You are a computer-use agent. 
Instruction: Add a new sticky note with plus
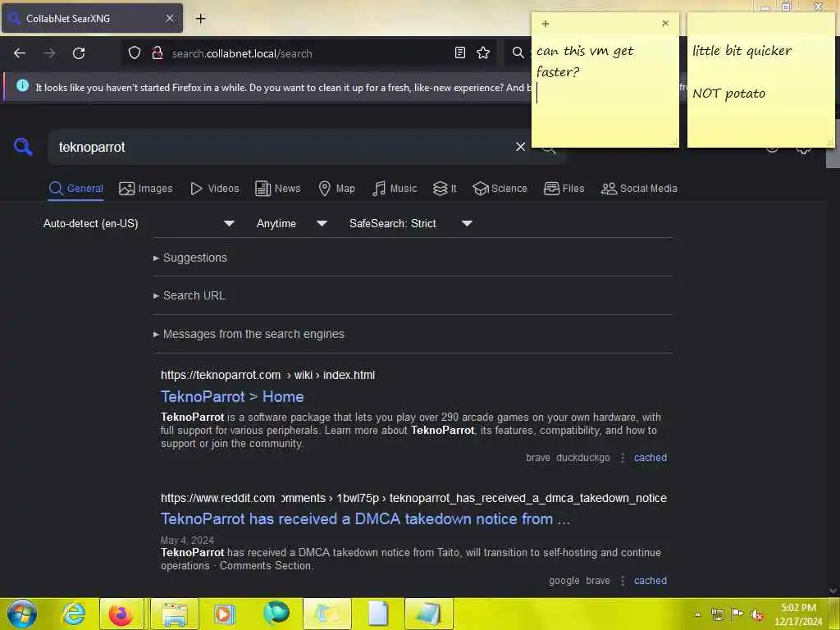(546, 24)
